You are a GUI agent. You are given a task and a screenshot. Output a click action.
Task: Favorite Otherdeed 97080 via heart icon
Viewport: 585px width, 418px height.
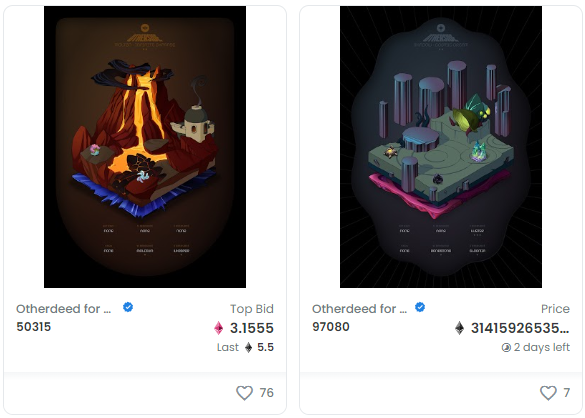coord(548,393)
